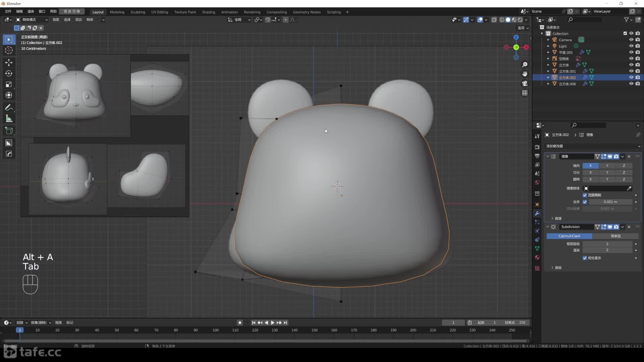Open the Output properties printer tab
The height and width of the screenshot is (362, 644).
click(x=537, y=156)
